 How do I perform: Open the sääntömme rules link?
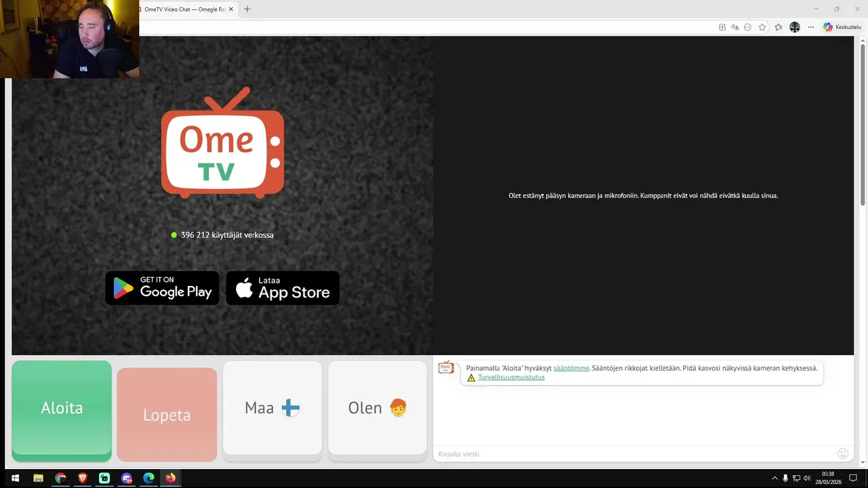click(571, 368)
